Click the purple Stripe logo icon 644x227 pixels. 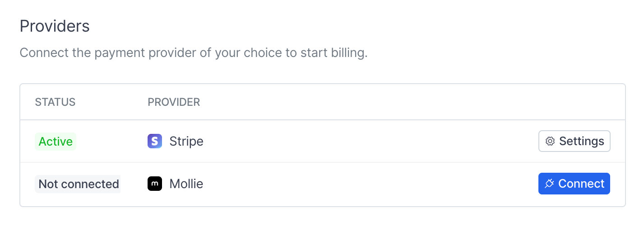tap(155, 142)
